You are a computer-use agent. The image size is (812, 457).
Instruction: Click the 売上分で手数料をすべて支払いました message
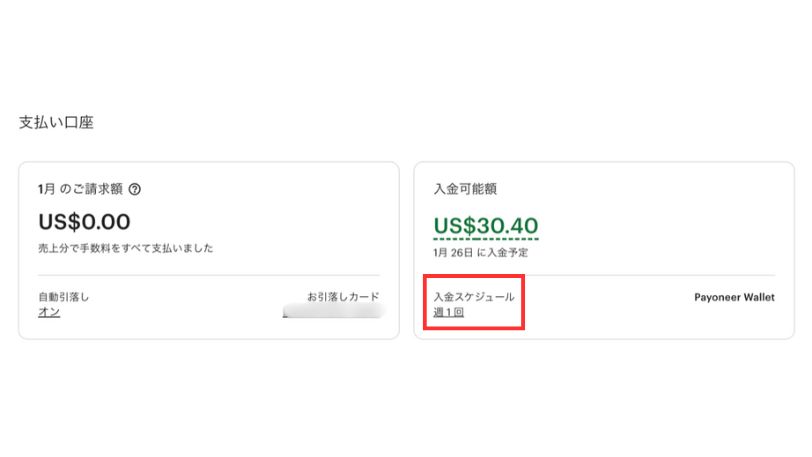[x=125, y=248]
